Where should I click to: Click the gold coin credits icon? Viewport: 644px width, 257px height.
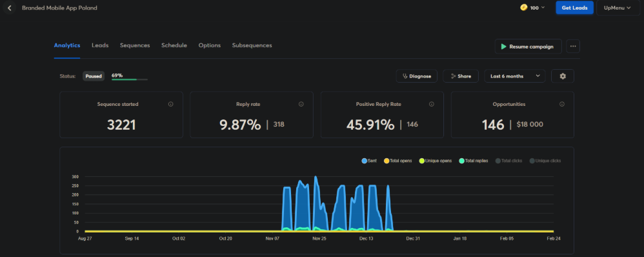pyautogui.click(x=524, y=7)
